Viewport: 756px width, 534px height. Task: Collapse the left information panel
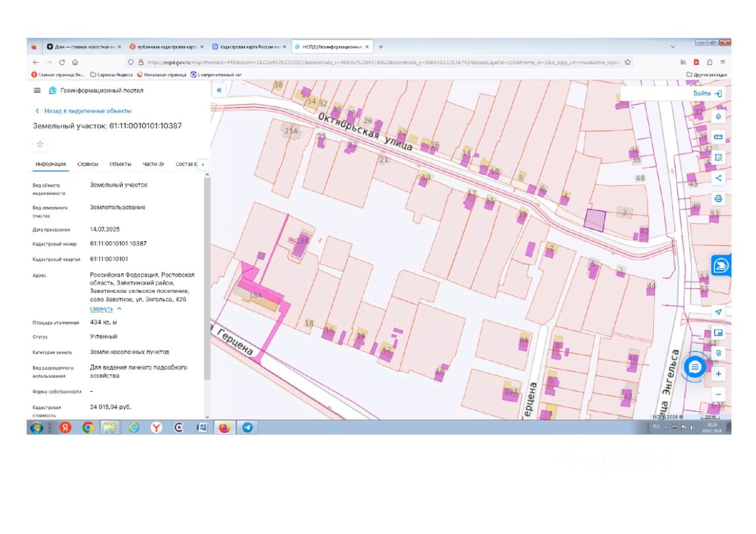(x=219, y=90)
